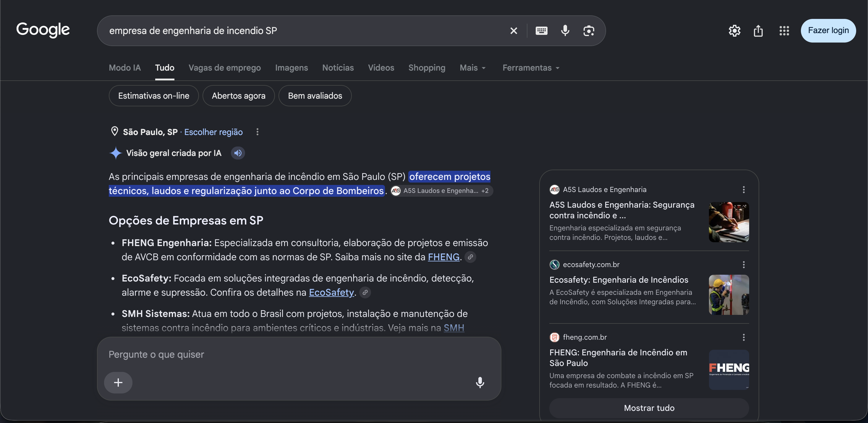Expand the Mais dropdown
The image size is (868, 423).
[x=473, y=68]
